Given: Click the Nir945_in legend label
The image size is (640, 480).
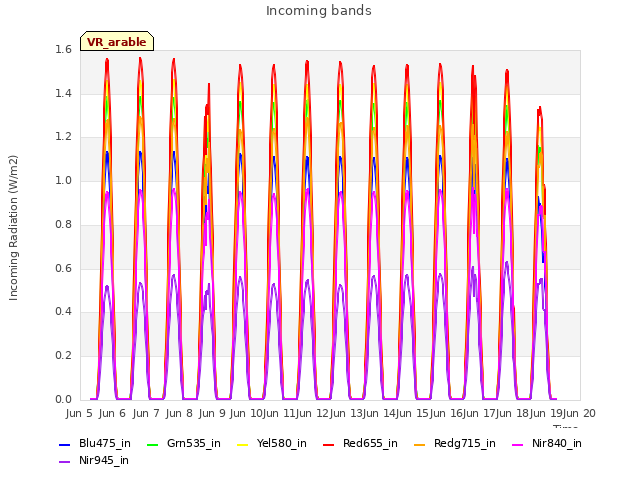Looking at the screenshot, I should tap(104, 460).
